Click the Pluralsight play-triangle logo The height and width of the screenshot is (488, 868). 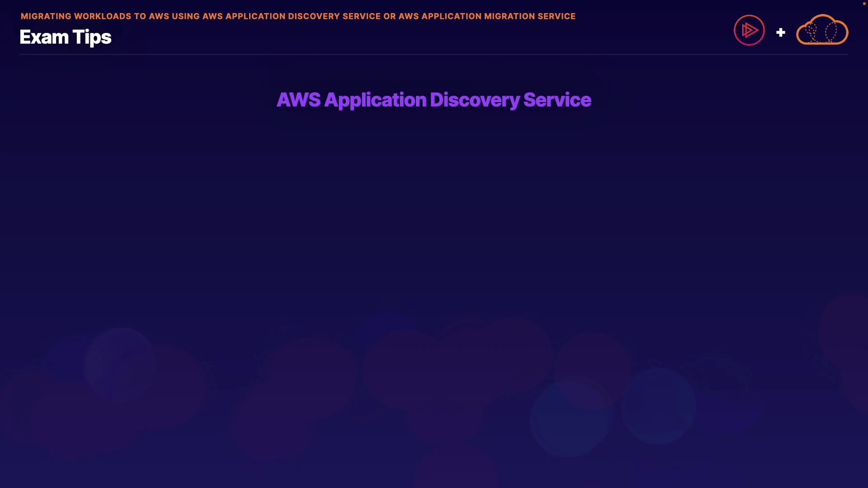pyautogui.click(x=749, y=30)
